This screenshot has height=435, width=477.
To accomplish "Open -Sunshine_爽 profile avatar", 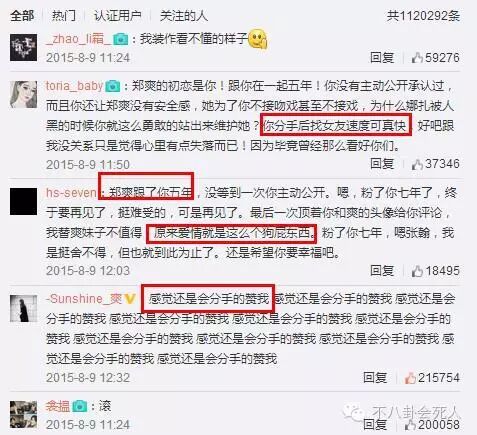I will 23,309.
